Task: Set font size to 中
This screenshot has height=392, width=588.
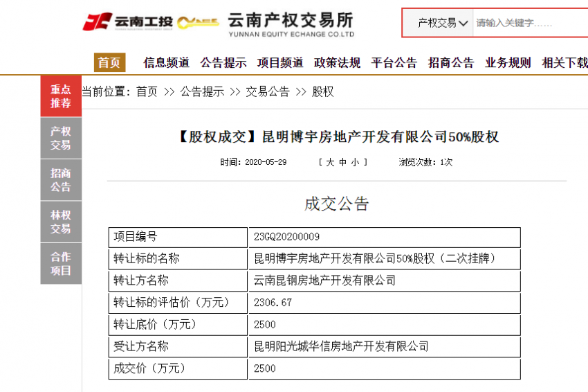Action: pyautogui.click(x=342, y=162)
